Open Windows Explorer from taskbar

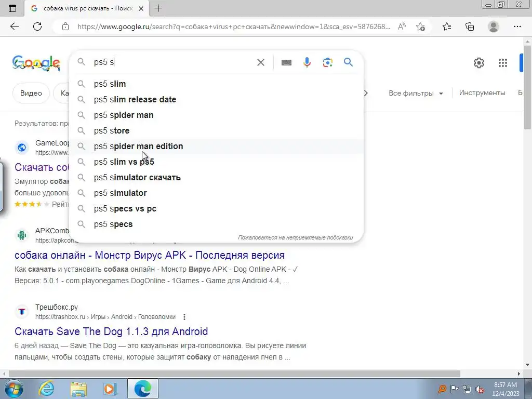coord(78,389)
